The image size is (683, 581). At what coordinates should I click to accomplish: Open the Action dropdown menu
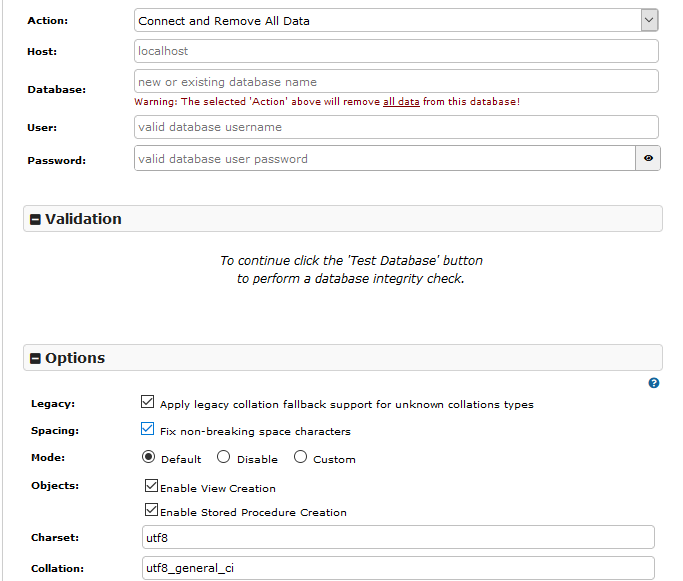click(x=395, y=21)
